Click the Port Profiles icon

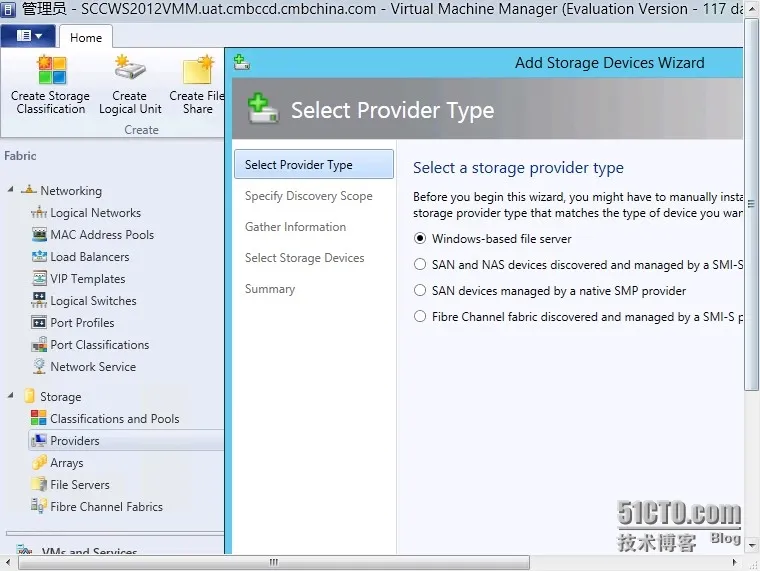tap(39, 322)
